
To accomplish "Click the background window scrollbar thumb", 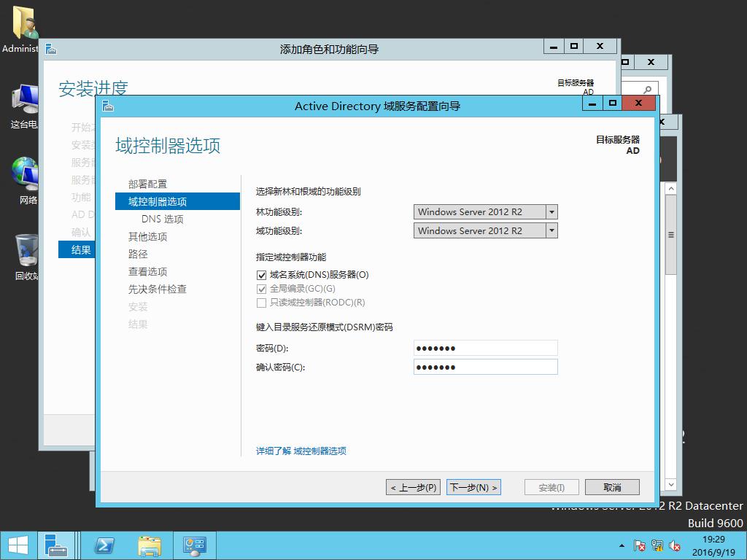I will pyautogui.click(x=671, y=235).
